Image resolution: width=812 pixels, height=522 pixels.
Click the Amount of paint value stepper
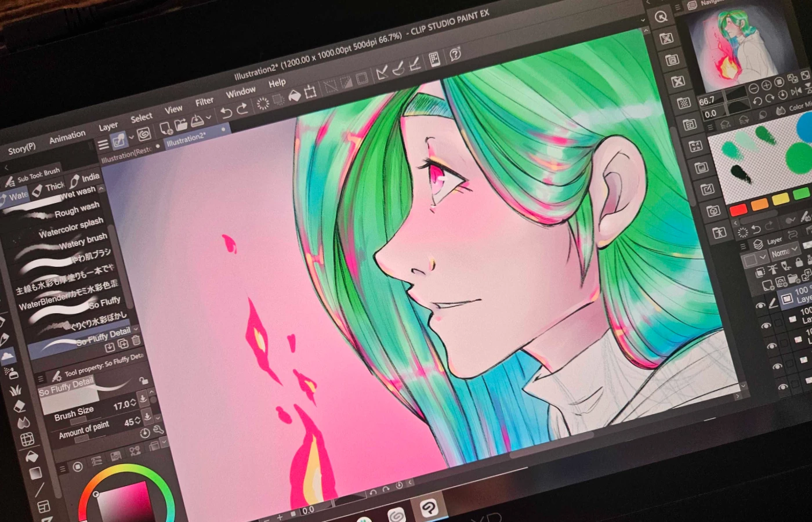138,420
